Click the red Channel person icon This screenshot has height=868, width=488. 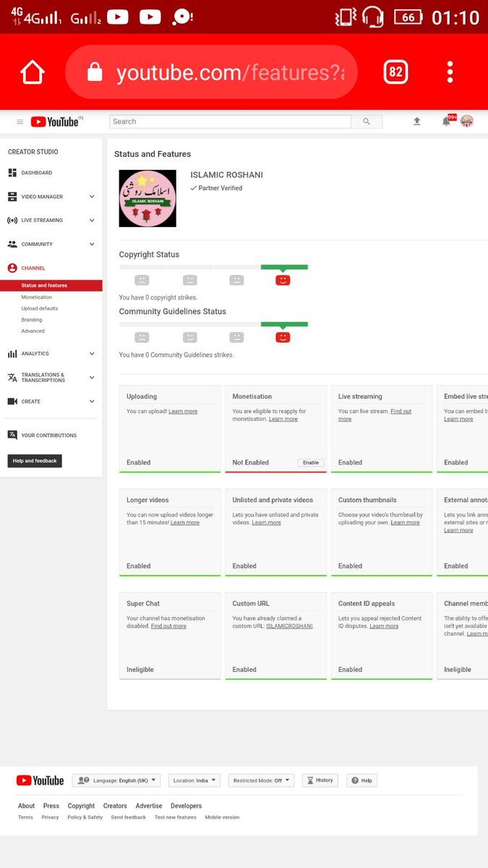pyautogui.click(x=12, y=268)
